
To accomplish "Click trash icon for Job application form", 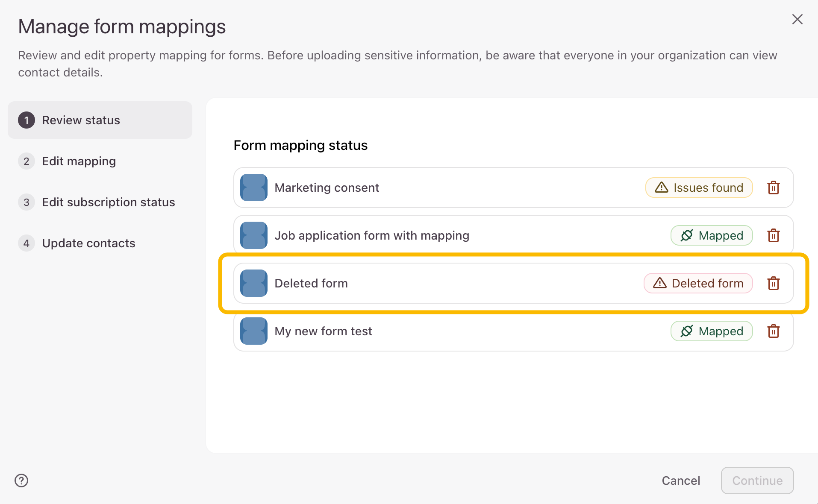I will tap(773, 235).
